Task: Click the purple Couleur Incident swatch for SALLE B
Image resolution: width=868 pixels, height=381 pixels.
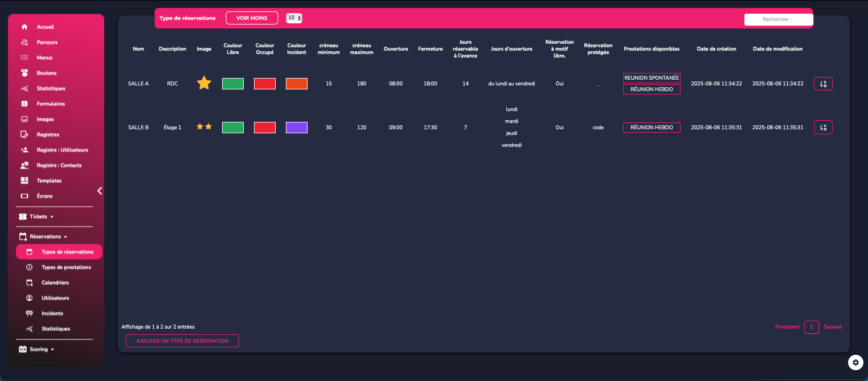Action: (297, 128)
